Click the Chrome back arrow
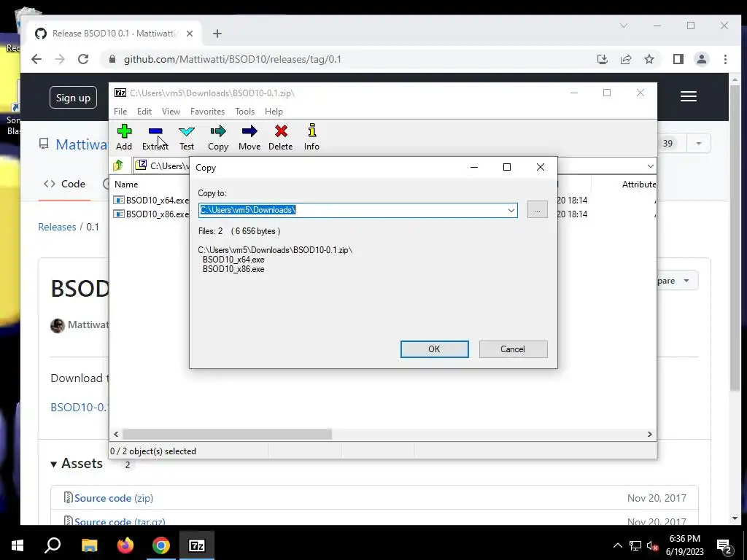747x560 pixels. point(36,59)
